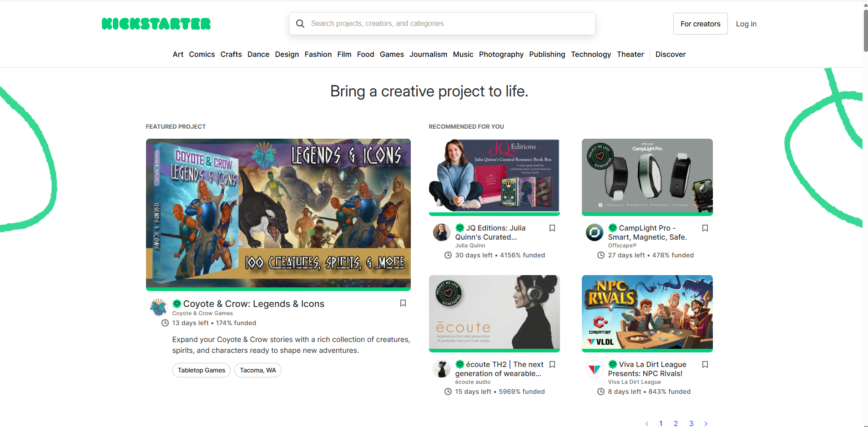Click the écoute audio creator avatar
Image resolution: width=868 pixels, height=427 pixels.
[441, 369]
